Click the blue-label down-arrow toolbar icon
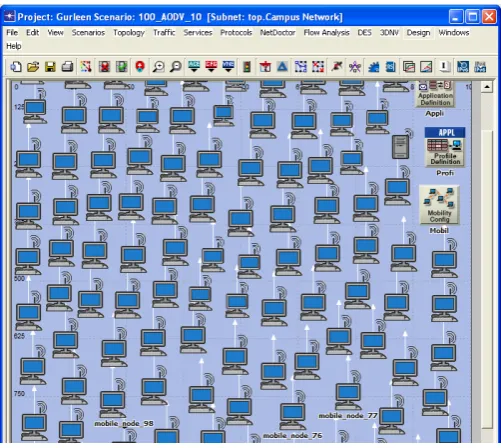This screenshot has height=448, width=501. point(228,67)
